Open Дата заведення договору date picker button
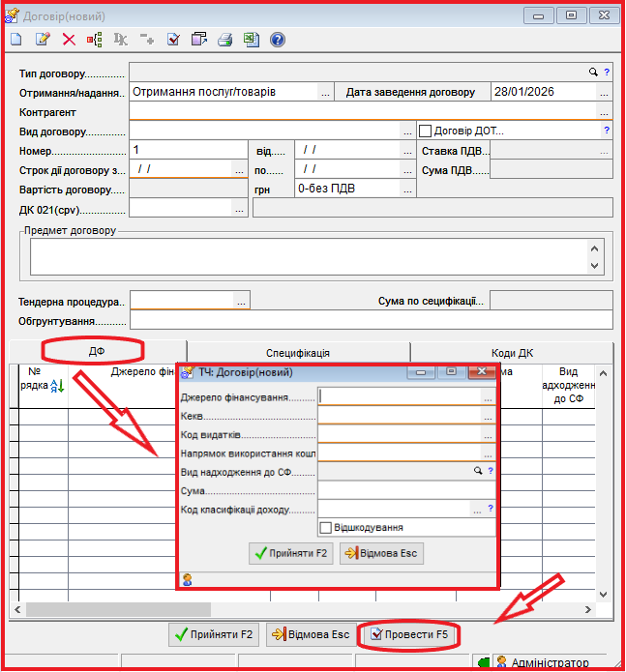Screen dimensions: 626x672 [604, 93]
